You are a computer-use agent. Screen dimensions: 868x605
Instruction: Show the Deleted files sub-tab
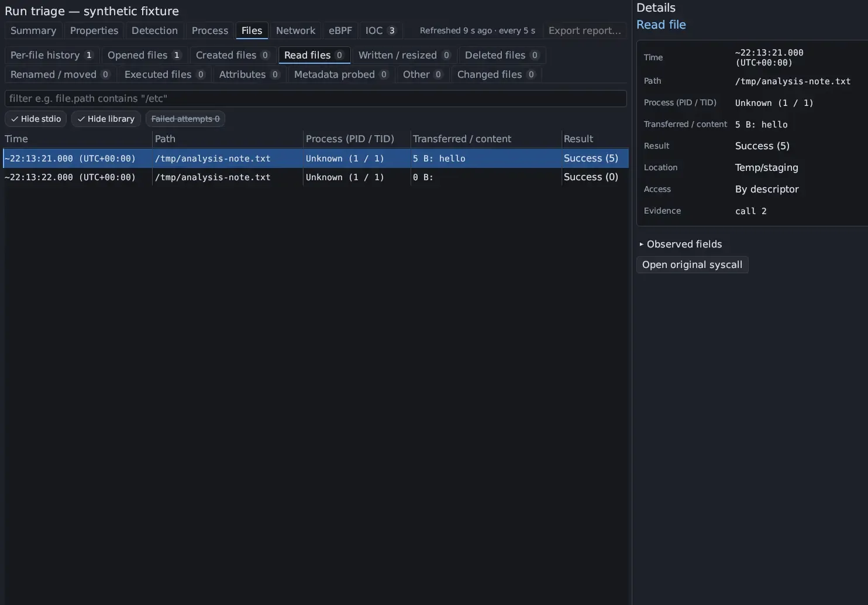coord(502,55)
